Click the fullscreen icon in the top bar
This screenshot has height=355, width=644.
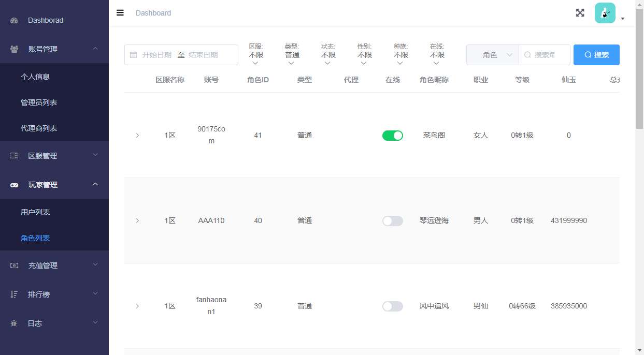(580, 13)
